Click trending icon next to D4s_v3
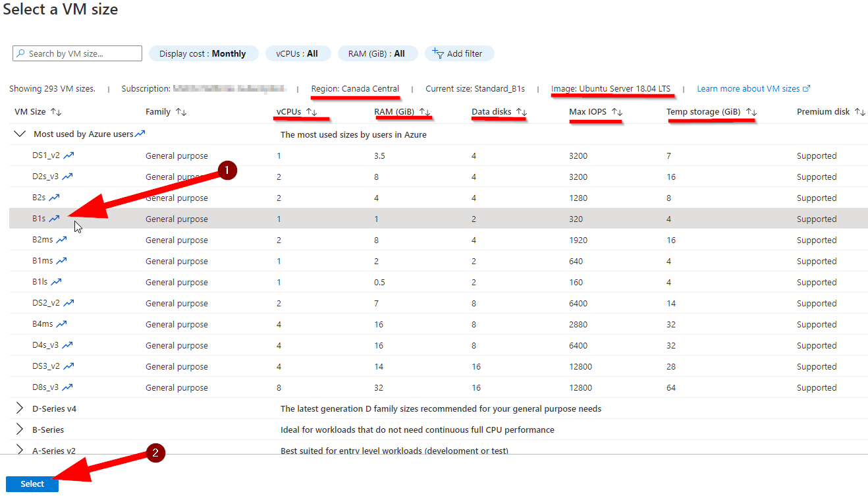868x500 pixels. tap(67, 345)
